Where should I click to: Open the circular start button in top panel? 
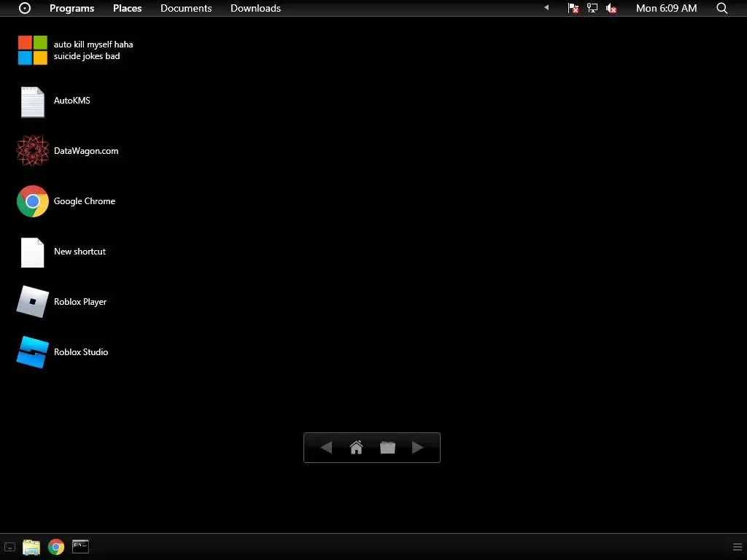pos(25,8)
